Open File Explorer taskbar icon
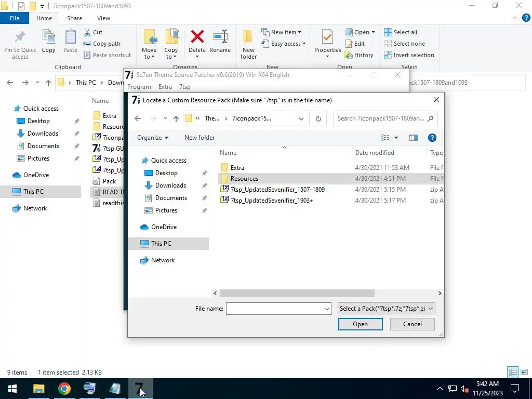 (38, 389)
